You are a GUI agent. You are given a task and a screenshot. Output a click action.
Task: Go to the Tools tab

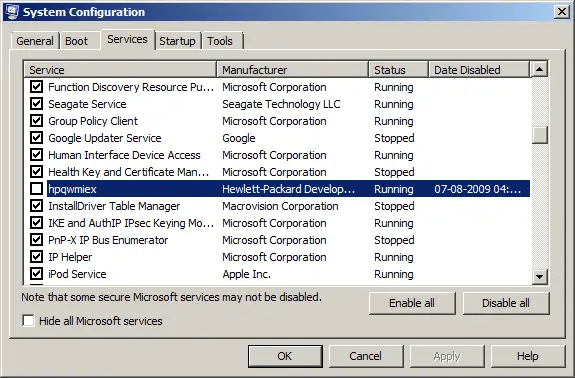[x=220, y=41]
